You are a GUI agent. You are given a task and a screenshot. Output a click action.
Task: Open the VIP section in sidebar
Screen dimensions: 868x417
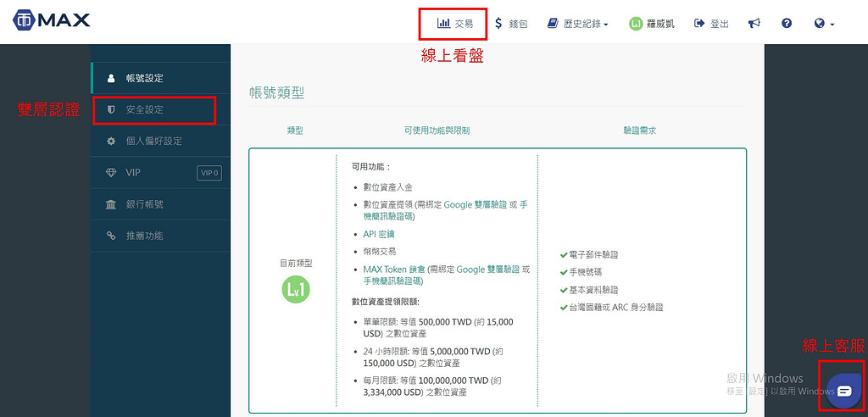[160, 173]
